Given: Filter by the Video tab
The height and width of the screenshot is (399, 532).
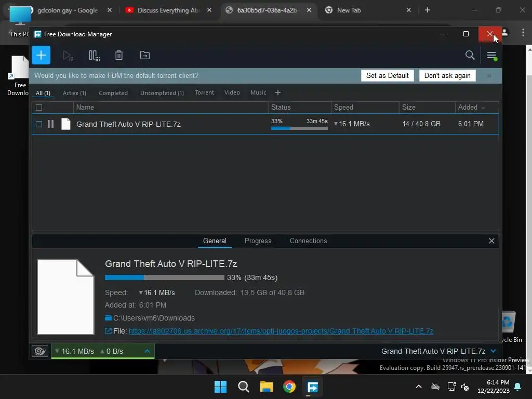Looking at the screenshot, I should pyautogui.click(x=232, y=92).
